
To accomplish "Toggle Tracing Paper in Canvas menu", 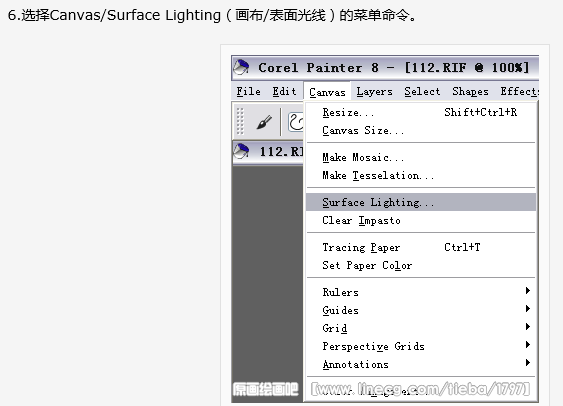I will point(421,247).
